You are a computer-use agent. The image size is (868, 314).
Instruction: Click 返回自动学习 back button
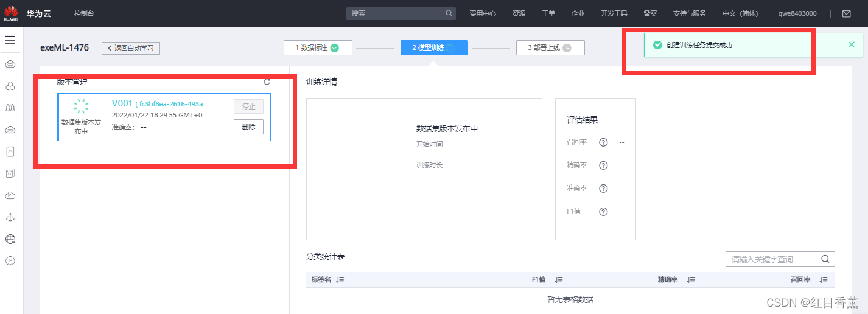(x=131, y=48)
